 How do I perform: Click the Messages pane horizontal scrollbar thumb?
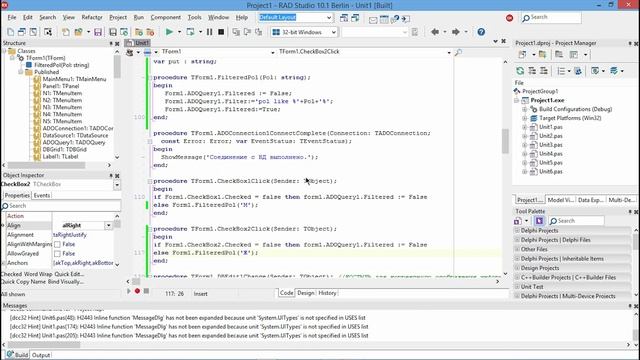point(44,345)
